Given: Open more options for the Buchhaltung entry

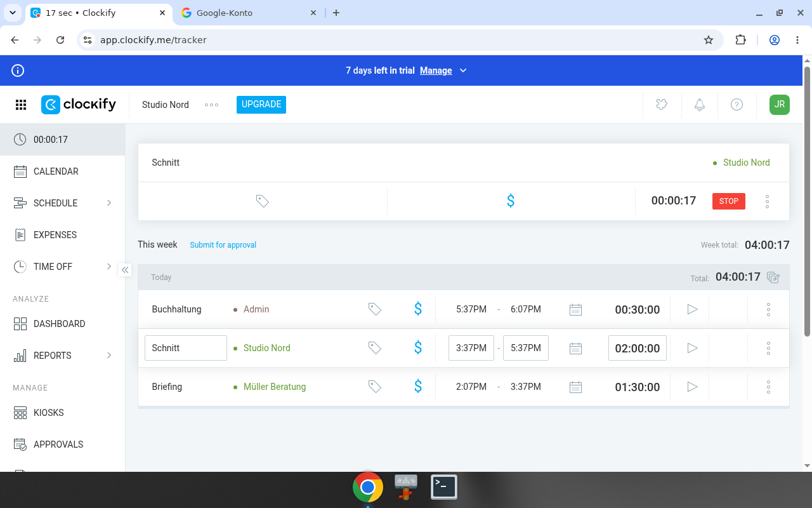Looking at the screenshot, I should [x=768, y=309].
